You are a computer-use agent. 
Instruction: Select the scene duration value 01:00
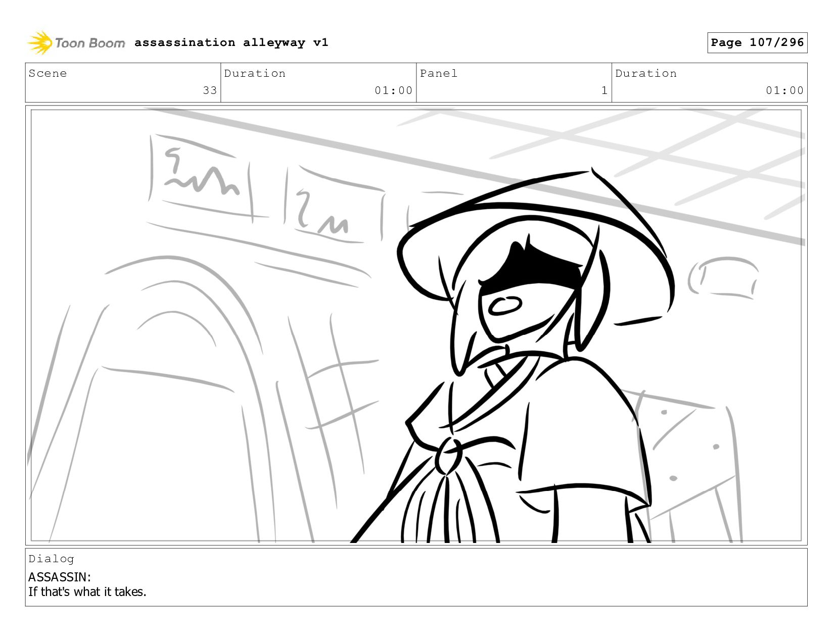click(x=393, y=90)
